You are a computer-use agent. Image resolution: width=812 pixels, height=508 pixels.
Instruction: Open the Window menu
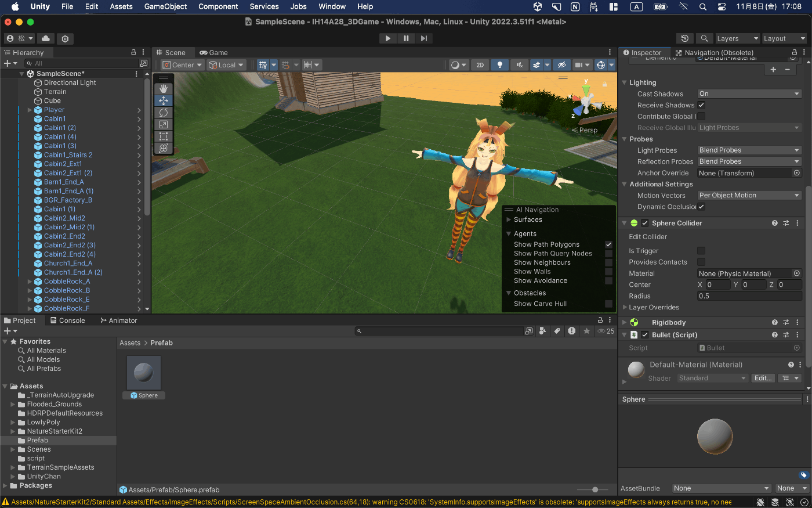tap(332, 6)
